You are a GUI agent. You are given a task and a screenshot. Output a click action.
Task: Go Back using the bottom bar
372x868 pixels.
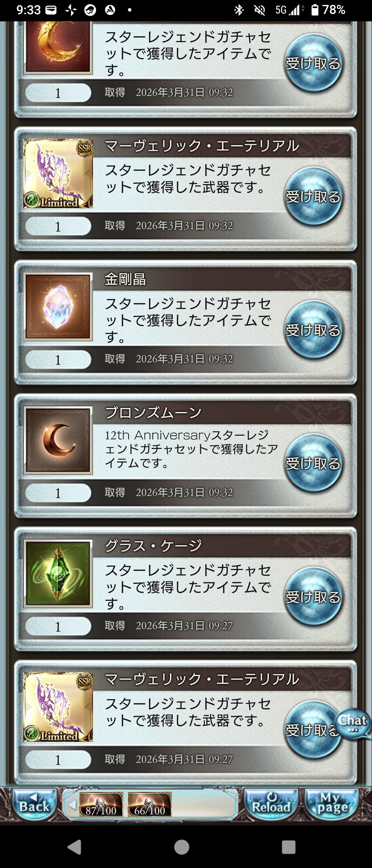point(34,804)
